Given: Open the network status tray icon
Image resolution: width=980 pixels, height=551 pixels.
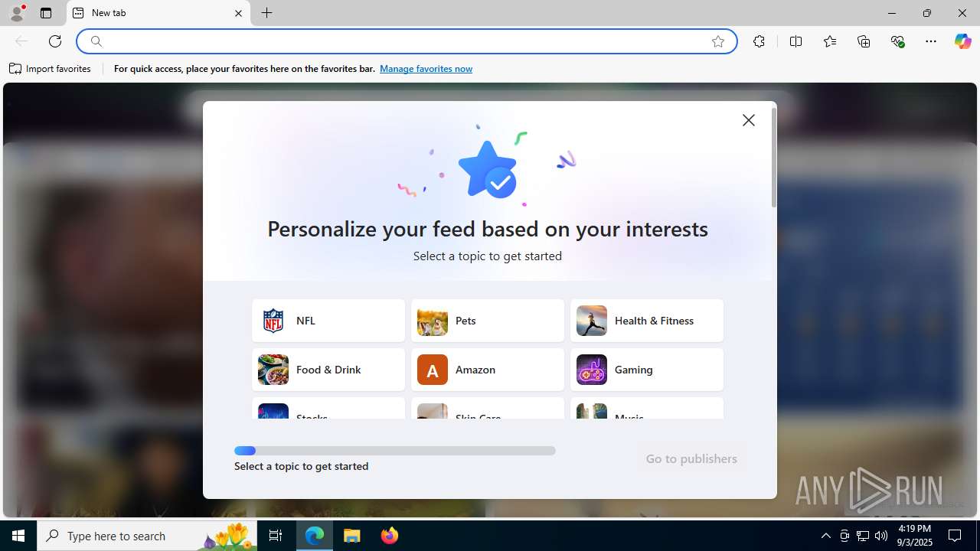Looking at the screenshot, I should 863,536.
